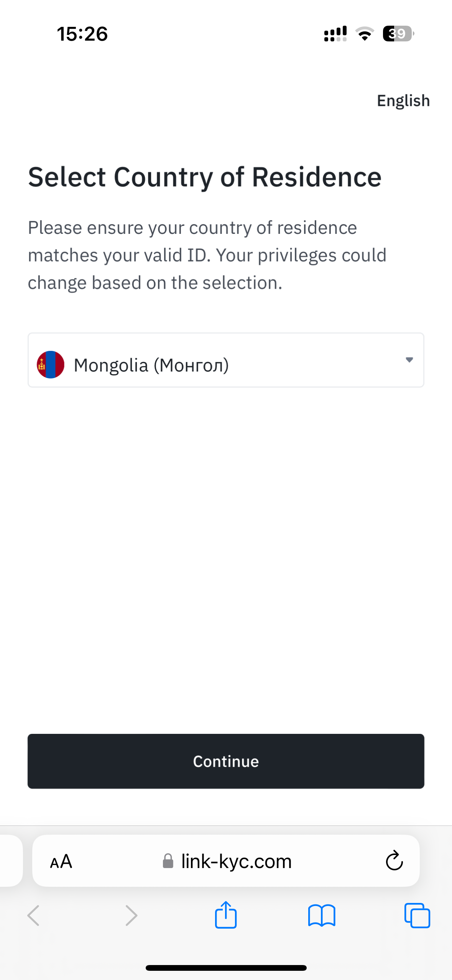Tap the Safari share icon

click(x=226, y=915)
